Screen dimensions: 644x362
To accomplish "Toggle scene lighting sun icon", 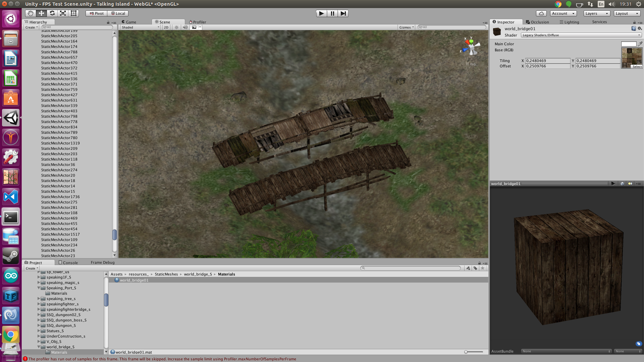I will pyautogui.click(x=176, y=27).
